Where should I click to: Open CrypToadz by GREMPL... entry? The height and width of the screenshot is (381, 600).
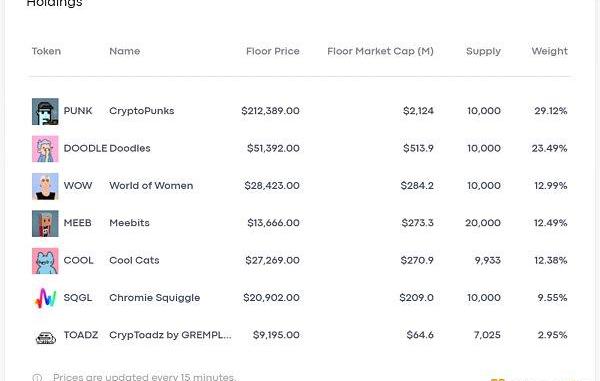point(170,335)
